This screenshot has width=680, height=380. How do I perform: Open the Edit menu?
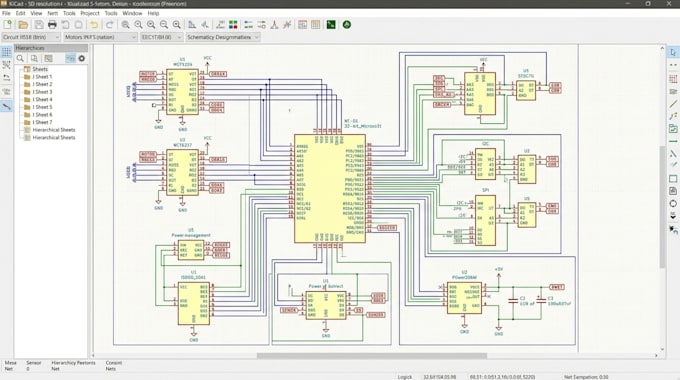point(20,13)
